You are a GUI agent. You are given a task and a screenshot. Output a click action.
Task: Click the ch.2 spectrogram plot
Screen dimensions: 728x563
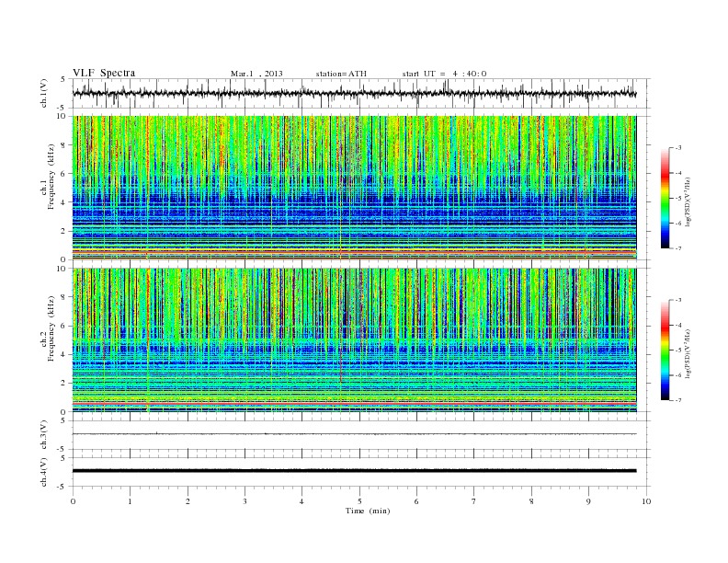pos(355,340)
